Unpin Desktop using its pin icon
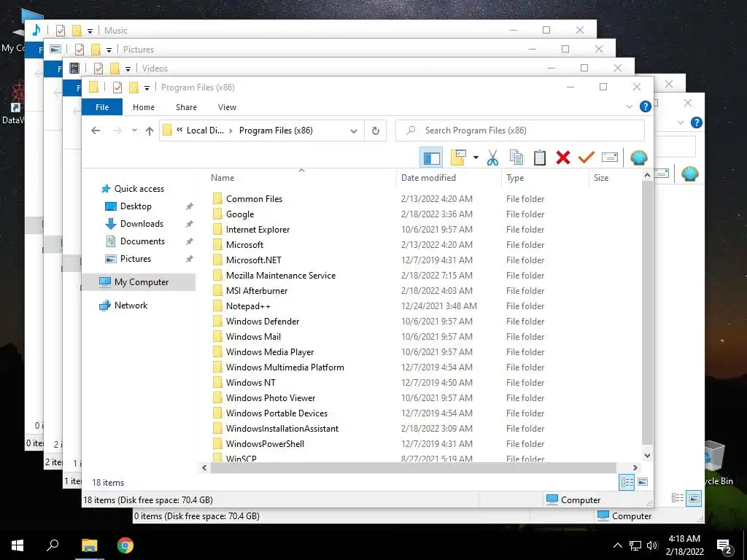The width and height of the screenshot is (747, 560). coord(189,206)
